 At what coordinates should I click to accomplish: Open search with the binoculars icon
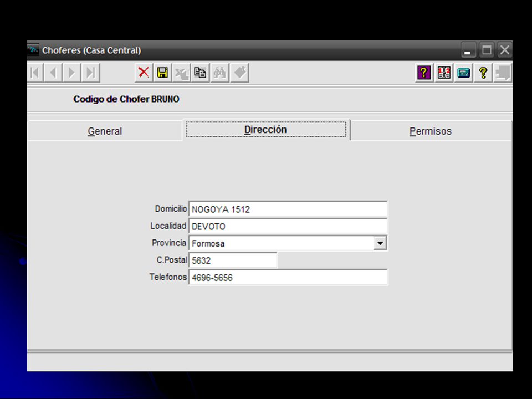[x=219, y=73]
